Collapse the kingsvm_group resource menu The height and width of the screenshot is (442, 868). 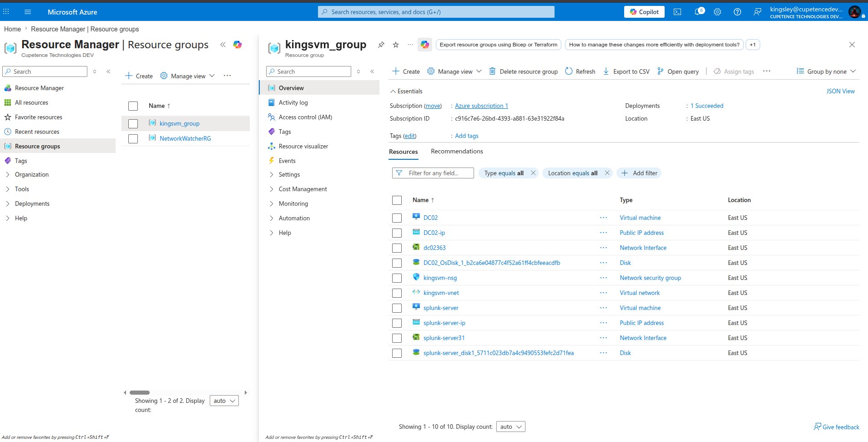pos(372,71)
